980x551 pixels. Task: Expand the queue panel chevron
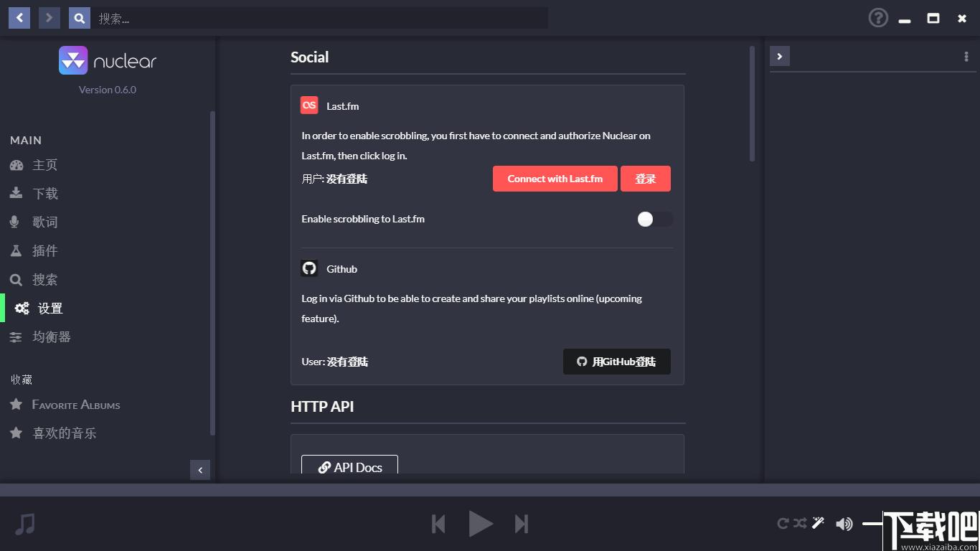point(780,56)
